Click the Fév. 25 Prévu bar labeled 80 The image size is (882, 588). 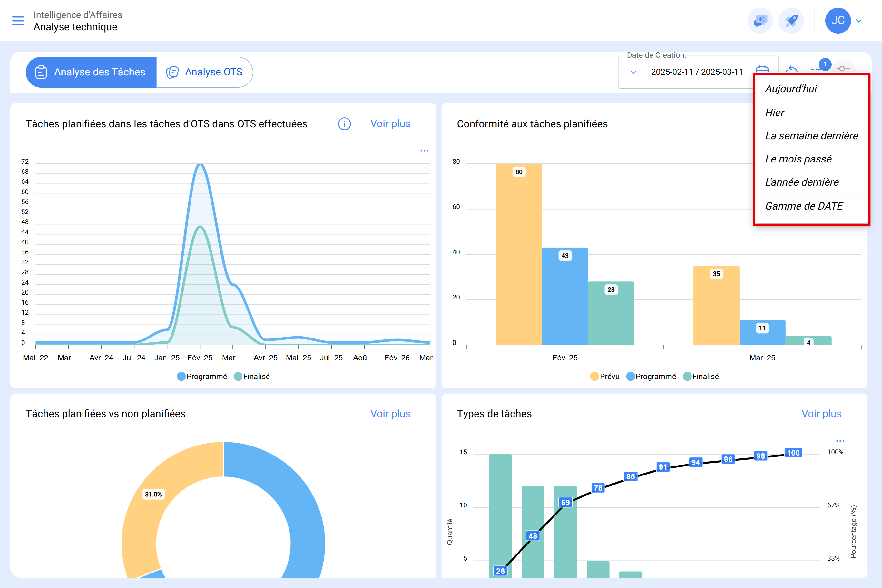click(x=519, y=254)
